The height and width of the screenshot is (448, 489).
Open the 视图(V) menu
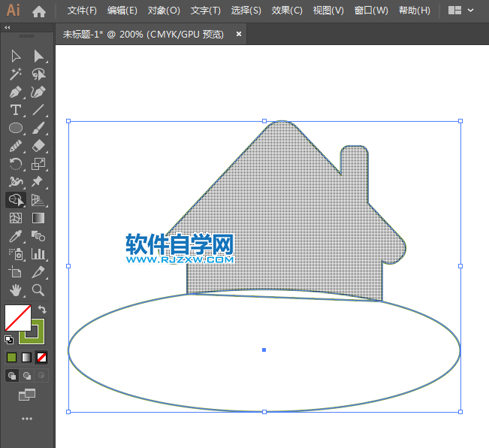click(328, 11)
